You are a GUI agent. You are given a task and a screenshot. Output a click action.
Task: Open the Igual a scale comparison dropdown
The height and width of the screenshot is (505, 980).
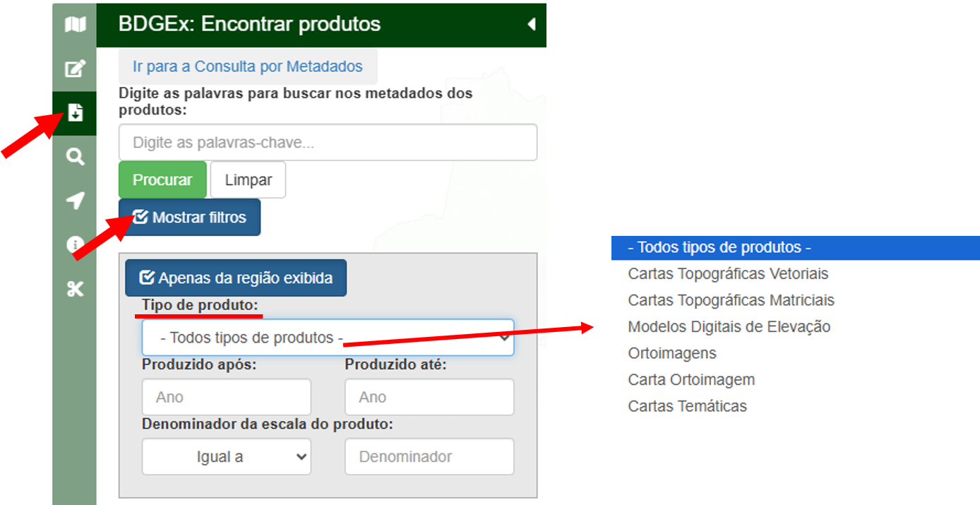[226, 457]
